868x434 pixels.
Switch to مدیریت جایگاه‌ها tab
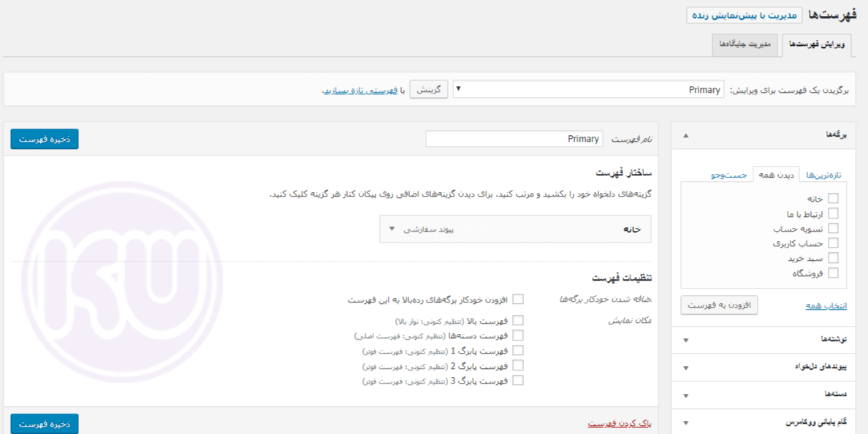coord(745,45)
